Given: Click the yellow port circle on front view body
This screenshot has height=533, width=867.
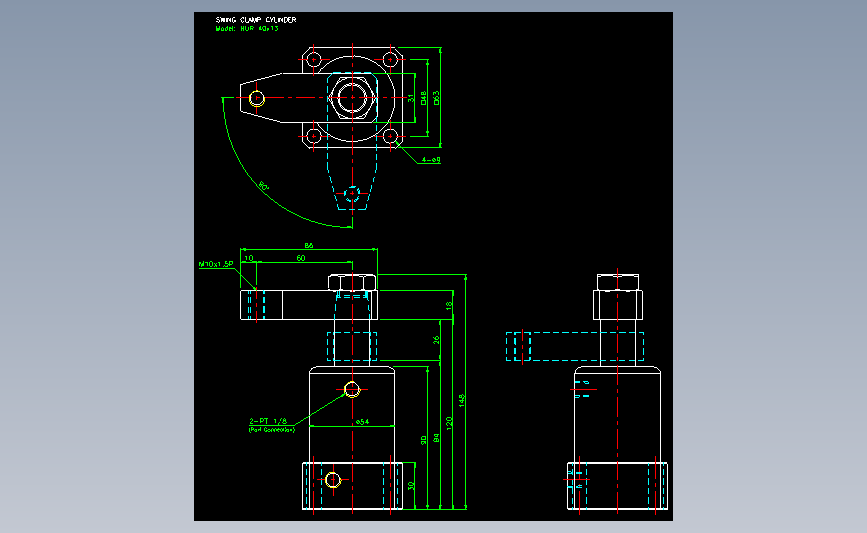Looking at the screenshot, I should 352,390.
